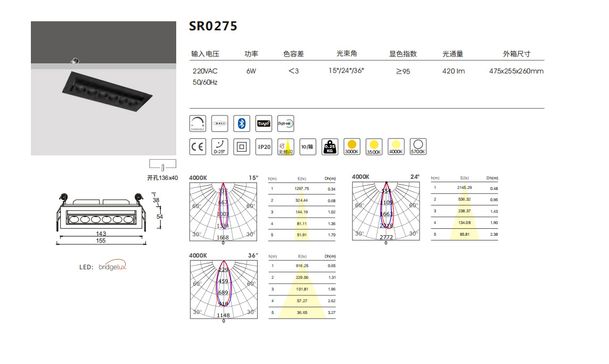Select the 2145.29 illuminance cell
The width and height of the screenshot is (609, 364).
465,187
